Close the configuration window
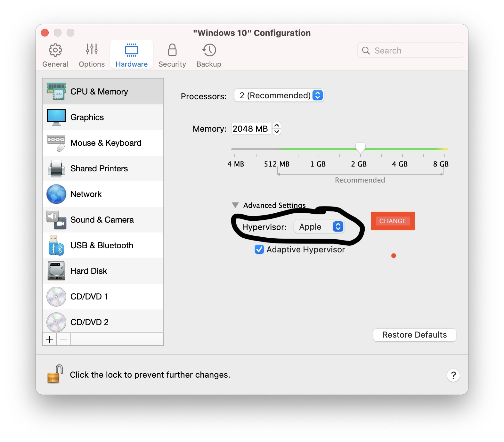This screenshot has height=442, width=504. tap(45, 33)
